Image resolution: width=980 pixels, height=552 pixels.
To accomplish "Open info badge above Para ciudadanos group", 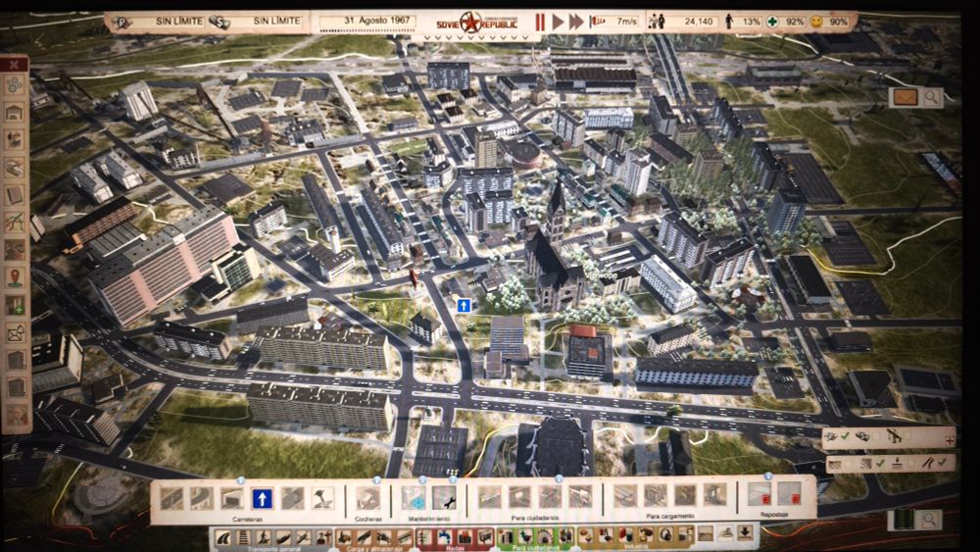I will [559, 478].
